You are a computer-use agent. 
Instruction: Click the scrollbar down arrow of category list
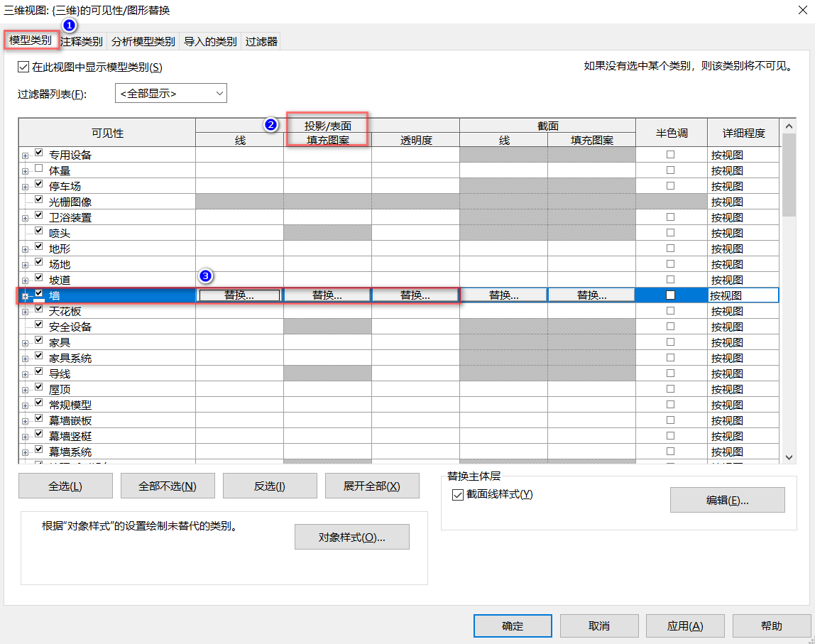pos(789,457)
